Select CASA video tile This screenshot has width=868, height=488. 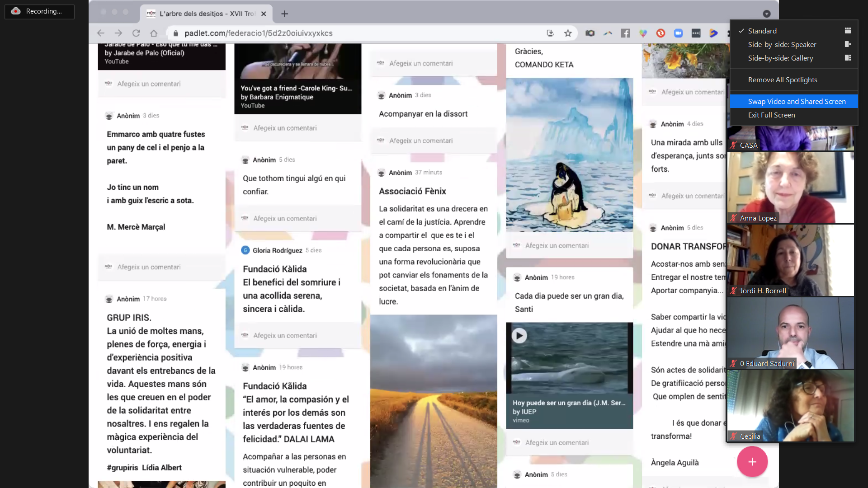(x=791, y=138)
